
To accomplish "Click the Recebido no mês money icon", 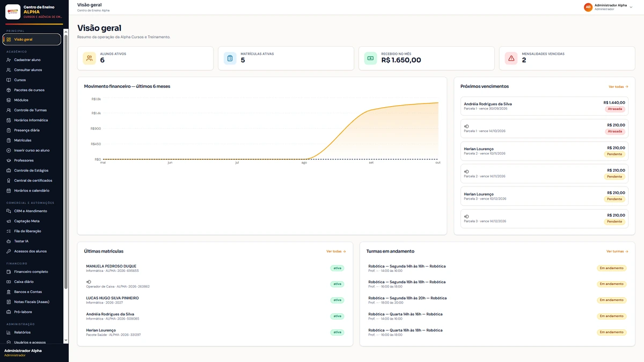I will pyautogui.click(x=370, y=58).
